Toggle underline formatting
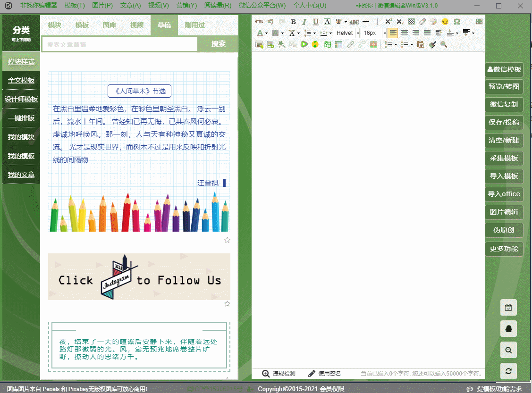This screenshot has width=532, height=393. [x=315, y=22]
